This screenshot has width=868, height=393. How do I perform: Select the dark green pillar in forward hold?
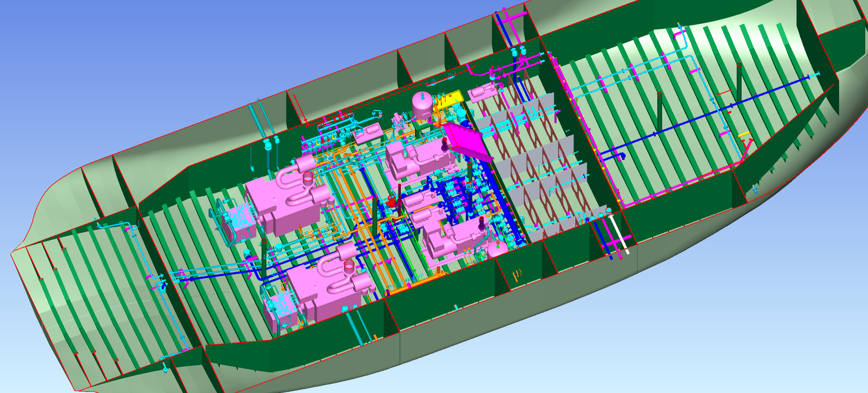[660, 112]
